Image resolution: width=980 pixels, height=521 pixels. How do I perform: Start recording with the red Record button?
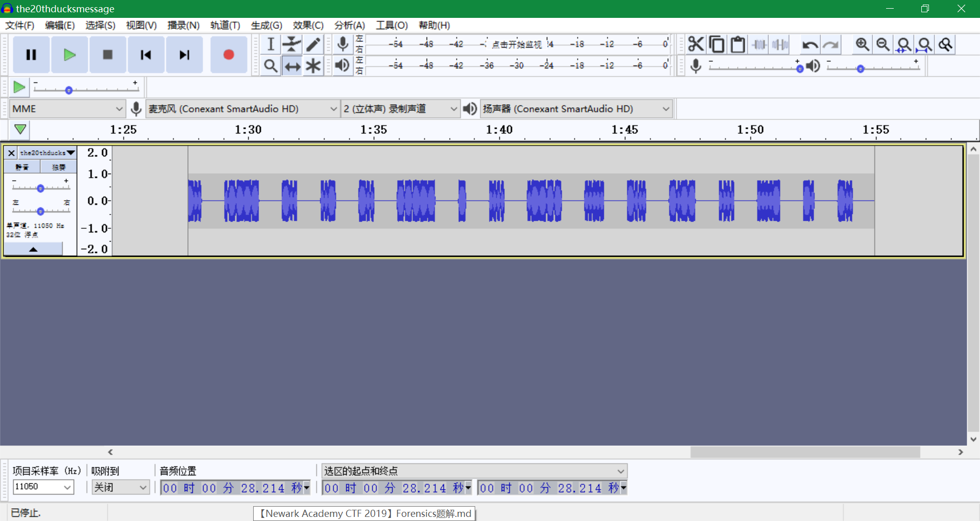[229, 55]
